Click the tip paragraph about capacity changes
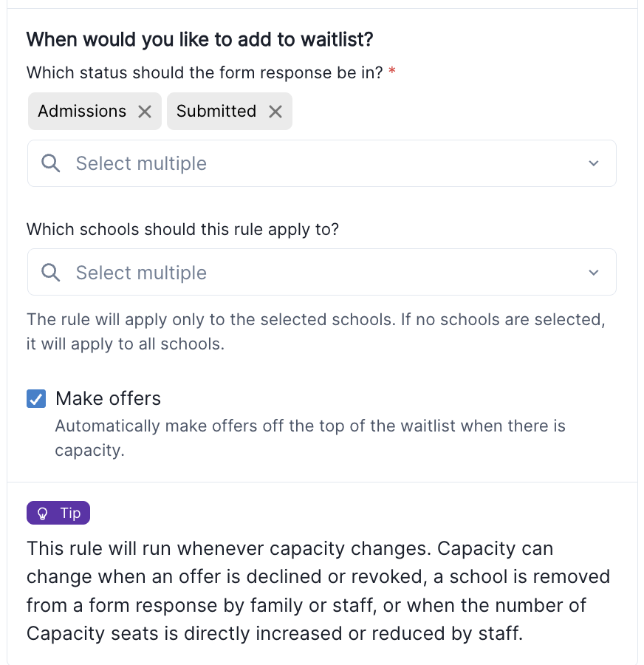The image size is (644, 665). 318,591
